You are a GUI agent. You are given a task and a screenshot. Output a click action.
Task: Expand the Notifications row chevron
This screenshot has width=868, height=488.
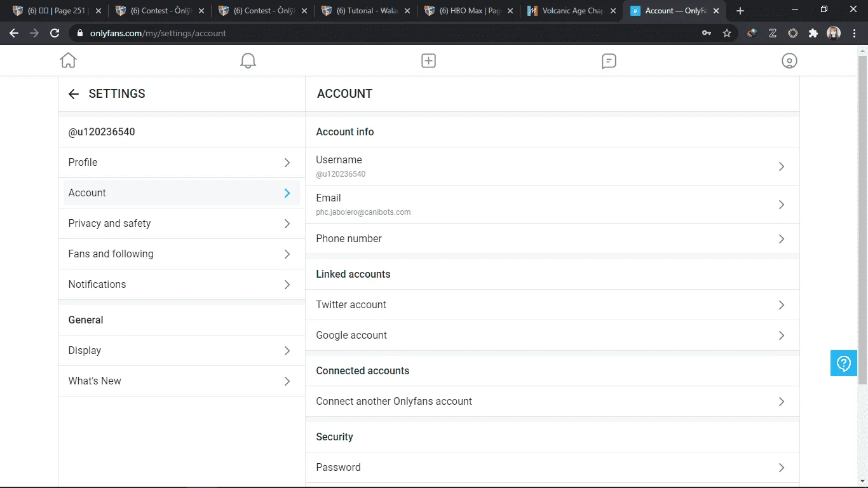[x=287, y=285]
